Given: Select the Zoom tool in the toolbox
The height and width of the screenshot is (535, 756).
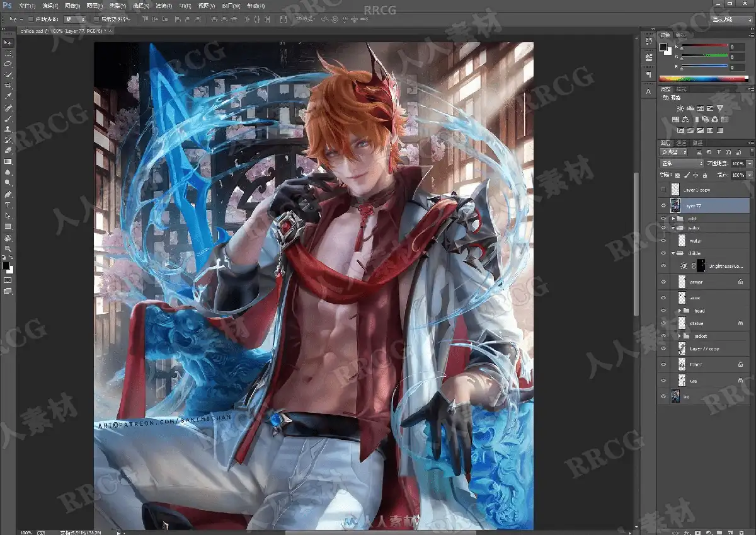Looking at the screenshot, I should tap(8, 248).
